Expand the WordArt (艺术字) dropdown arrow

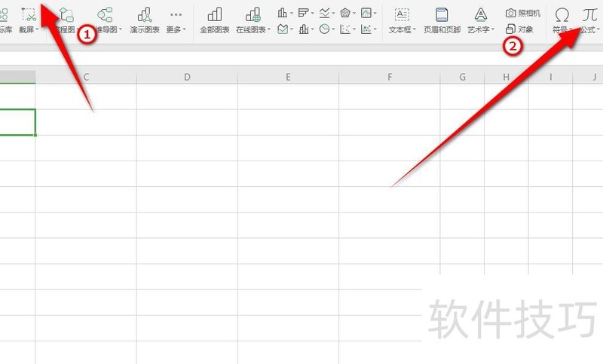pos(493,29)
